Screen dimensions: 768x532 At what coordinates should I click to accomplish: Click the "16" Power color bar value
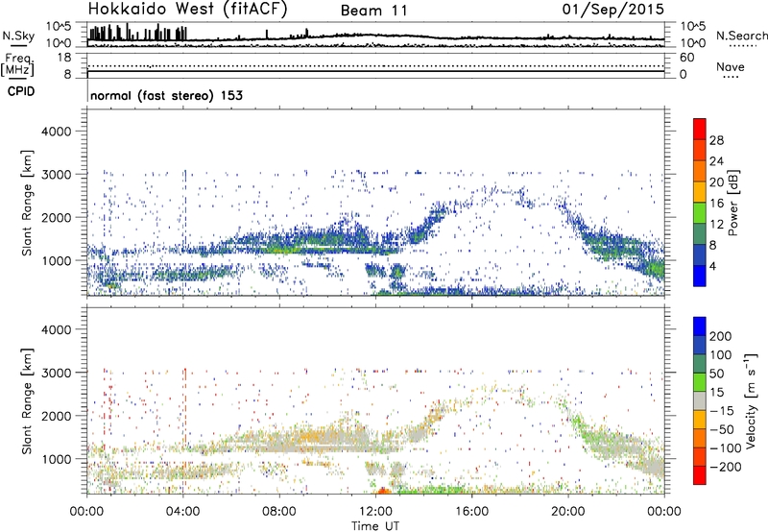(716, 204)
